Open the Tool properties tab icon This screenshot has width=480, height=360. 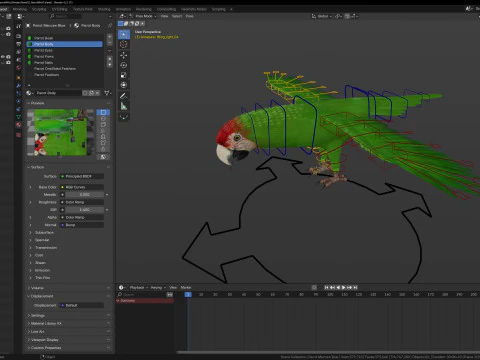coord(19,26)
